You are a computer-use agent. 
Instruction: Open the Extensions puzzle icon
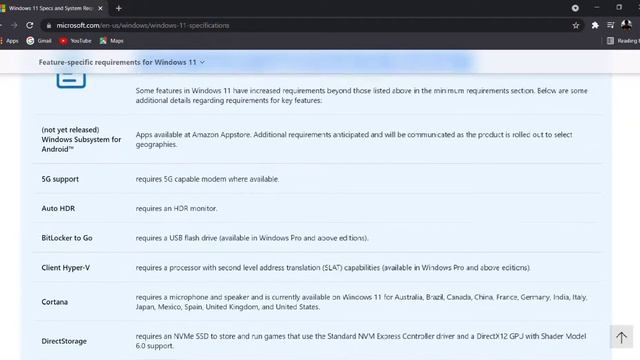(595, 25)
